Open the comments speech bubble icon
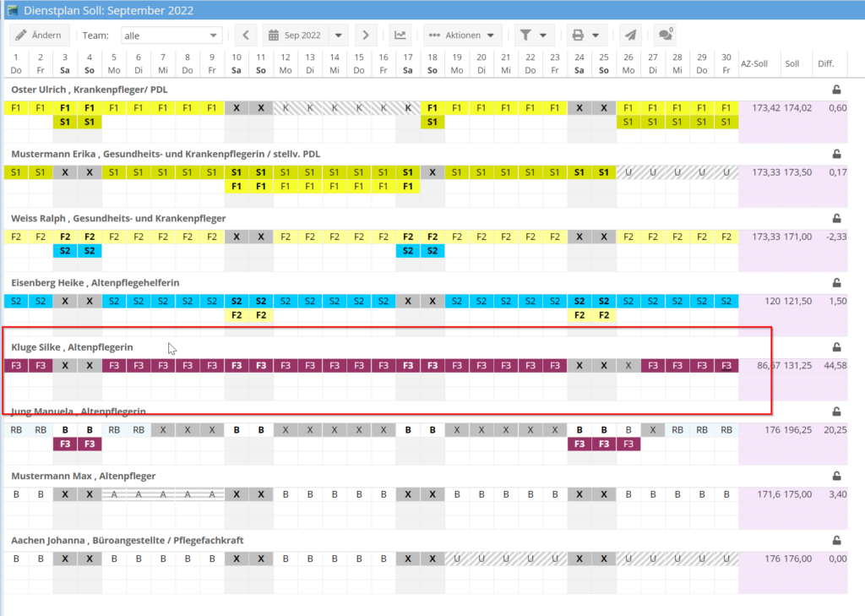Image resolution: width=865 pixels, height=616 pixels. 666,35
